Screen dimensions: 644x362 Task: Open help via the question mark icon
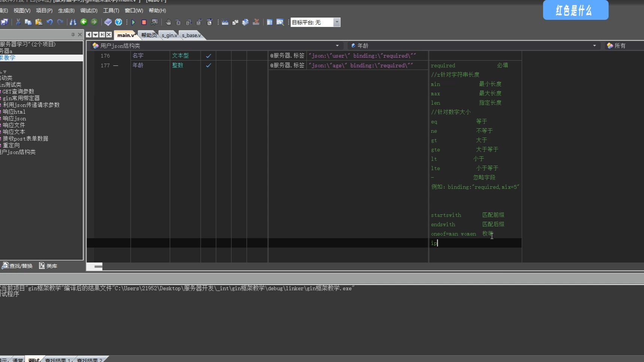[x=118, y=22]
